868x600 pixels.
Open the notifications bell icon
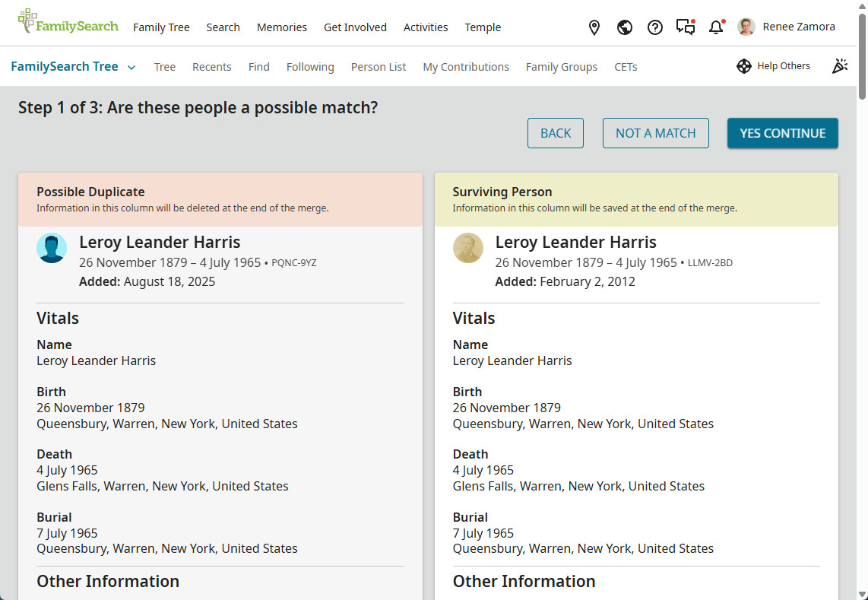(716, 27)
